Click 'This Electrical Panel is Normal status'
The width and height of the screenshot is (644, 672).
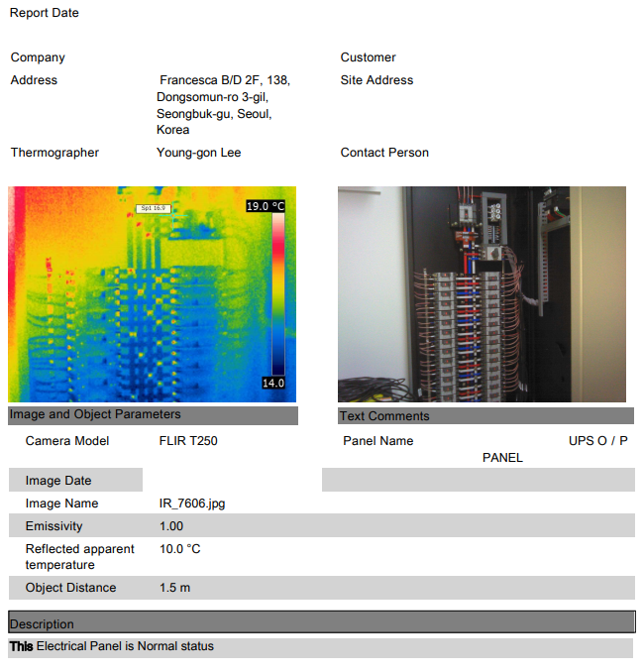(112, 646)
